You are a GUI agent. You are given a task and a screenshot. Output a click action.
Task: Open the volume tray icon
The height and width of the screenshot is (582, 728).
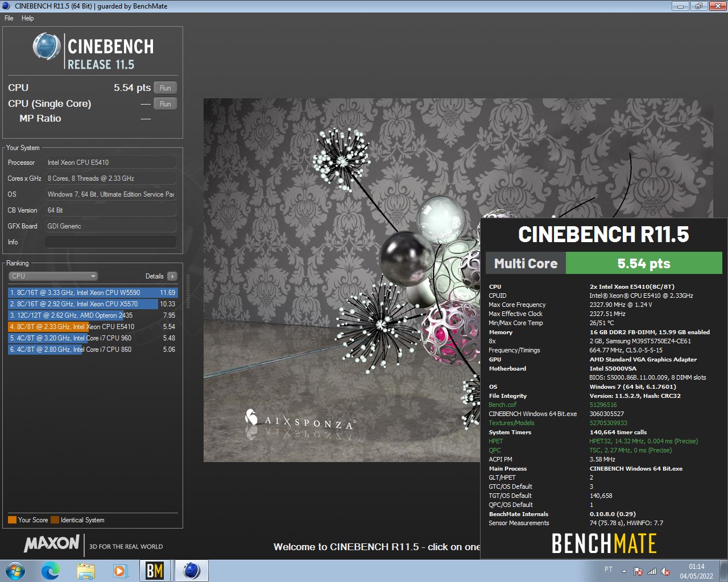(665, 571)
